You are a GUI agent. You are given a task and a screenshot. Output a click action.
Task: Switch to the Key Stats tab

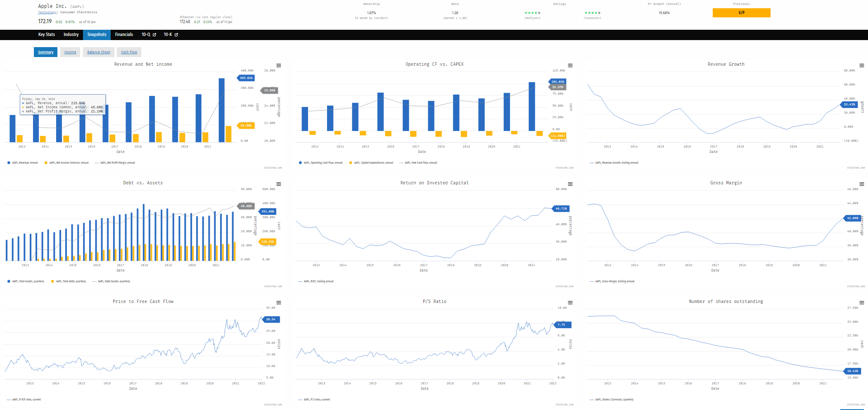coord(47,35)
